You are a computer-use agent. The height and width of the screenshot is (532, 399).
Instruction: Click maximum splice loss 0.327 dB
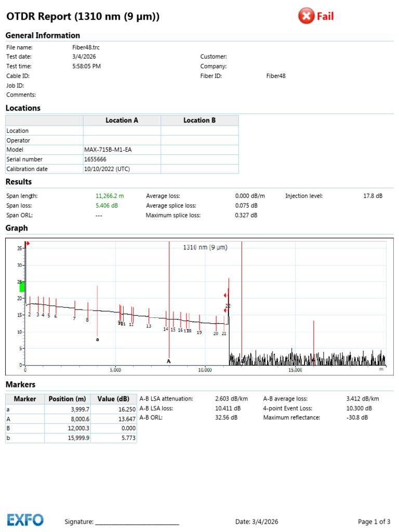coord(246,215)
